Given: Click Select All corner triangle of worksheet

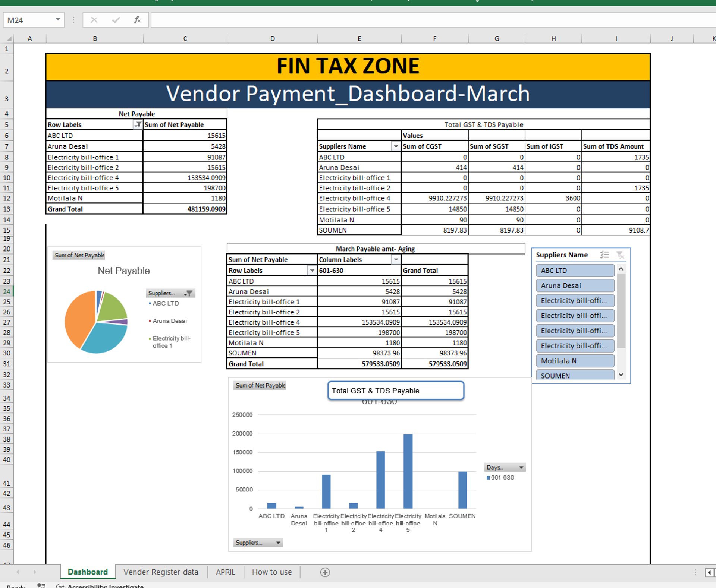Looking at the screenshot, I should point(9,38).
